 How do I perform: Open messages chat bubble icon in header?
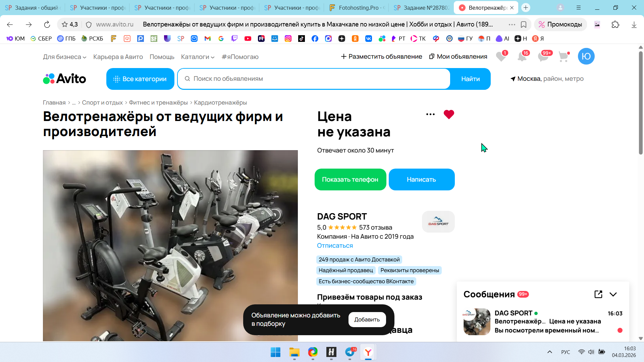pos(543,56)
